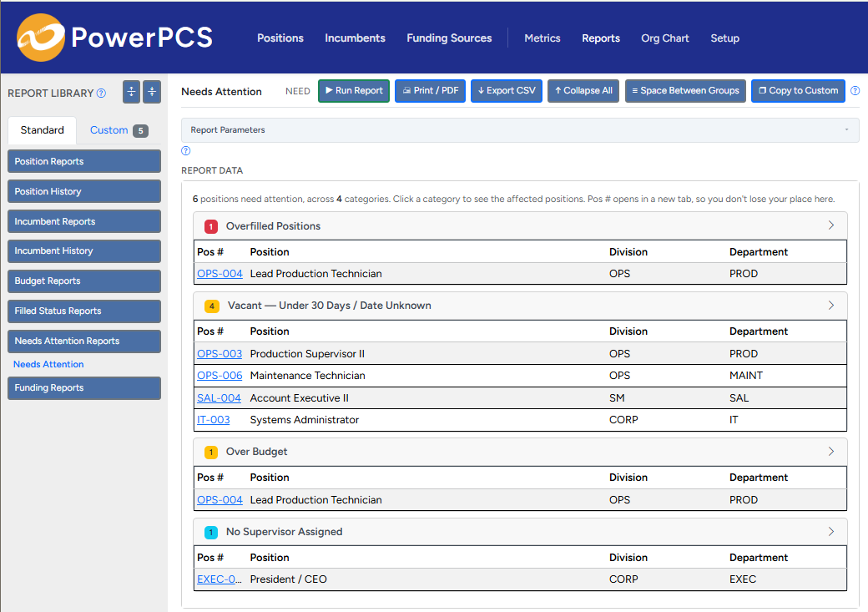Open position IT-003 link
Viewport: 868px width, 612px height.
213,420
